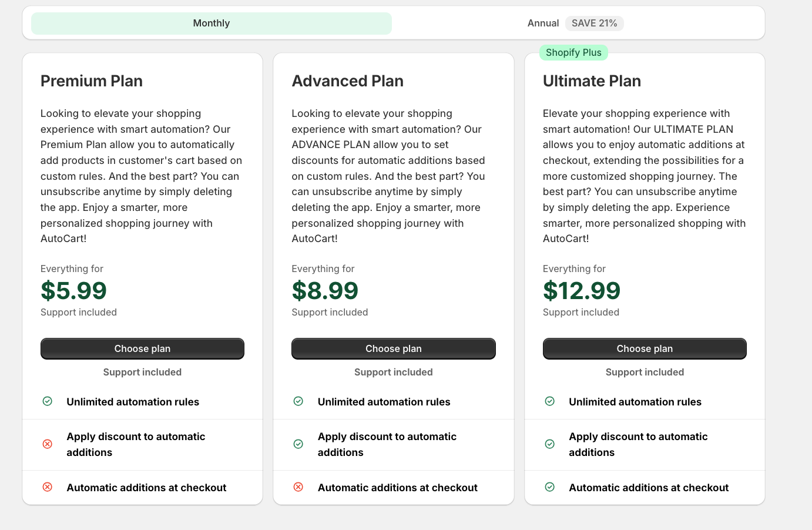Choose the Premium Plan

(x=142, y=348)
